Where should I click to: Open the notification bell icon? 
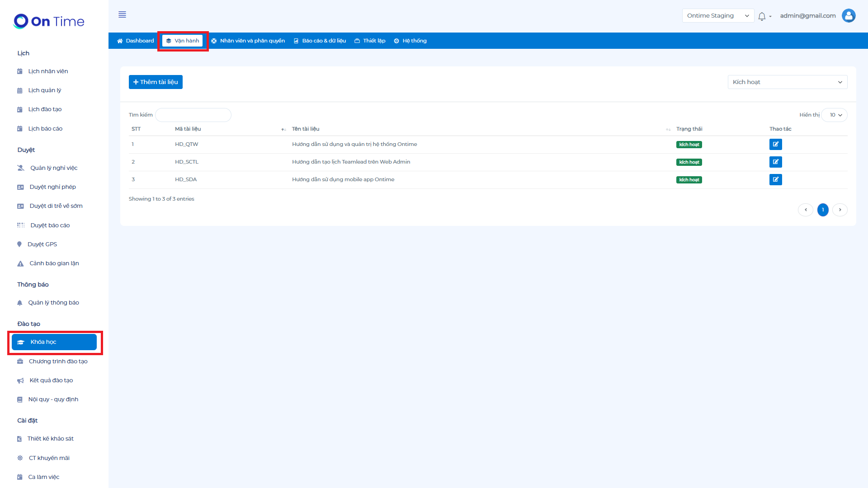[762, 16]
